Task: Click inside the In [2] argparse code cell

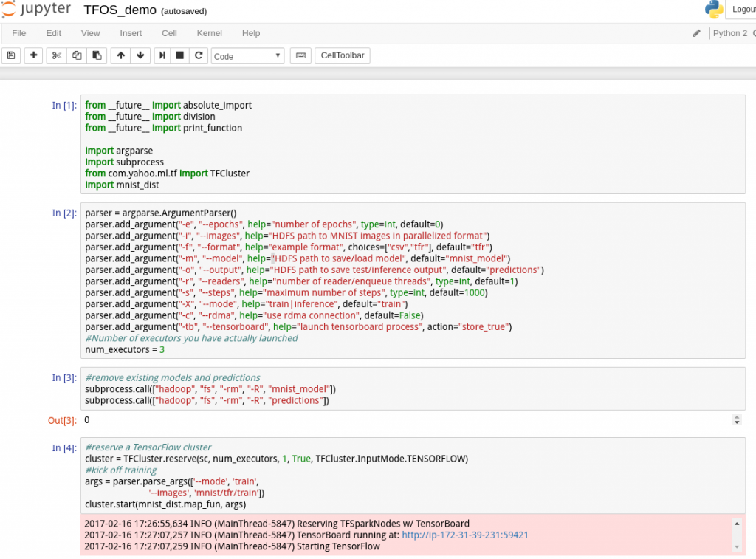Action: pyautogui.click(x=413, y=281)
